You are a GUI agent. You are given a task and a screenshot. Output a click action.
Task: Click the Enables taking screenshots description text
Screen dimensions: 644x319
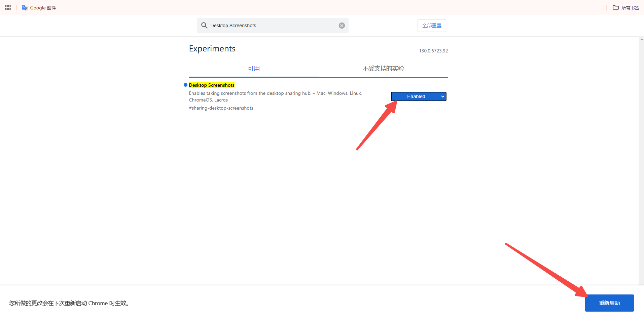(x=275, y=96)
